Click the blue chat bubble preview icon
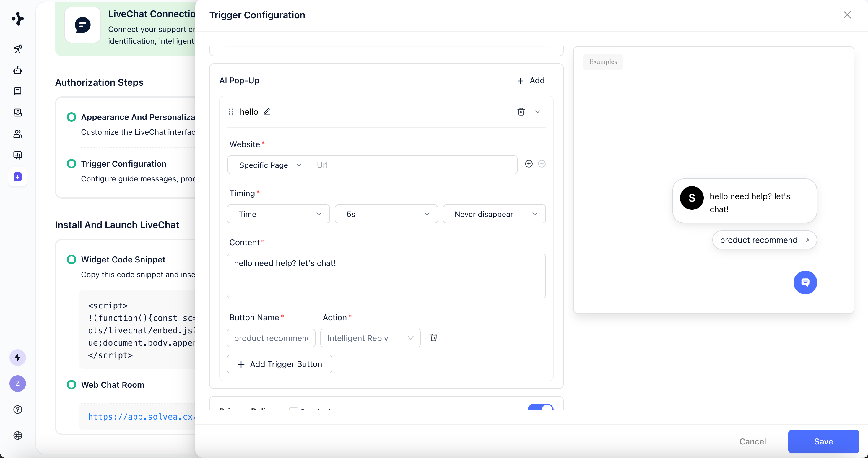This screenshot has width=868, height=458. click(x=805, y=282)
